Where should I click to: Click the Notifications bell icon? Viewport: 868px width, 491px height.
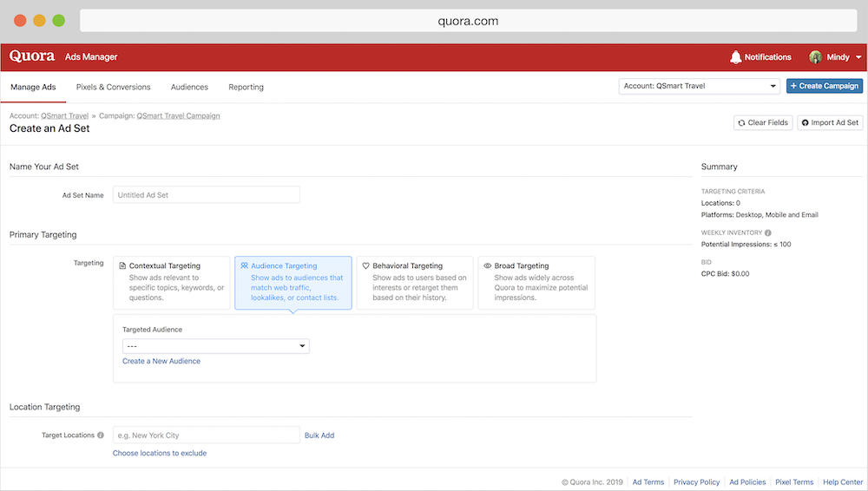[736, 57]
